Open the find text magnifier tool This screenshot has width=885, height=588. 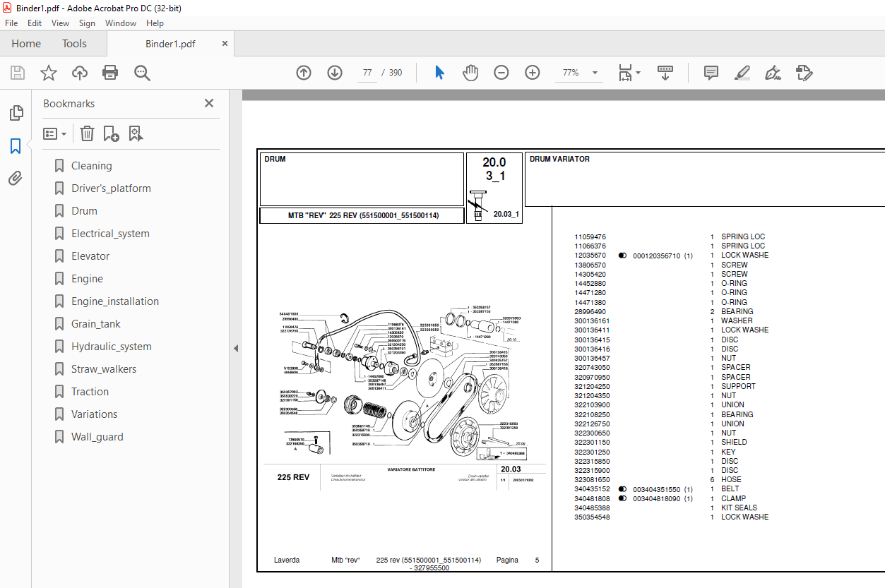click(x=142, y=73)
